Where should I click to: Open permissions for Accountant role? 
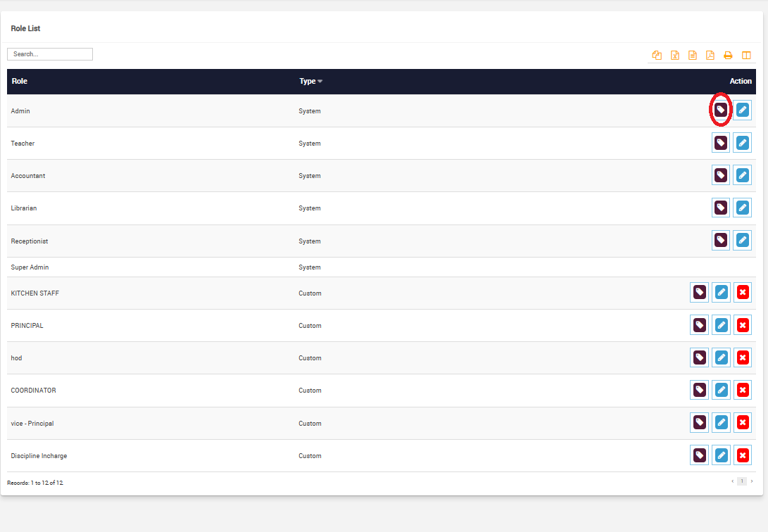(720, 175)
